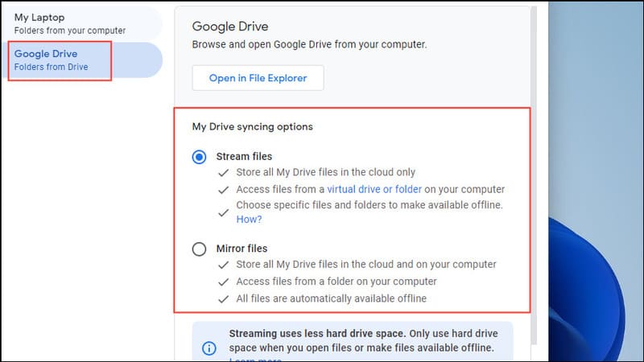
Task: Select the Stream files radio button
Action: click(x=199, y=157)
